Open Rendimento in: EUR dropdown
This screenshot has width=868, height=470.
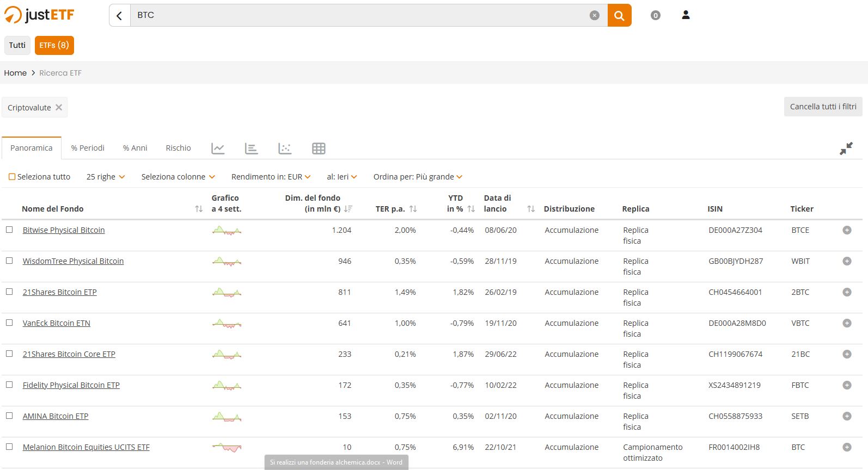click(271, 177)
